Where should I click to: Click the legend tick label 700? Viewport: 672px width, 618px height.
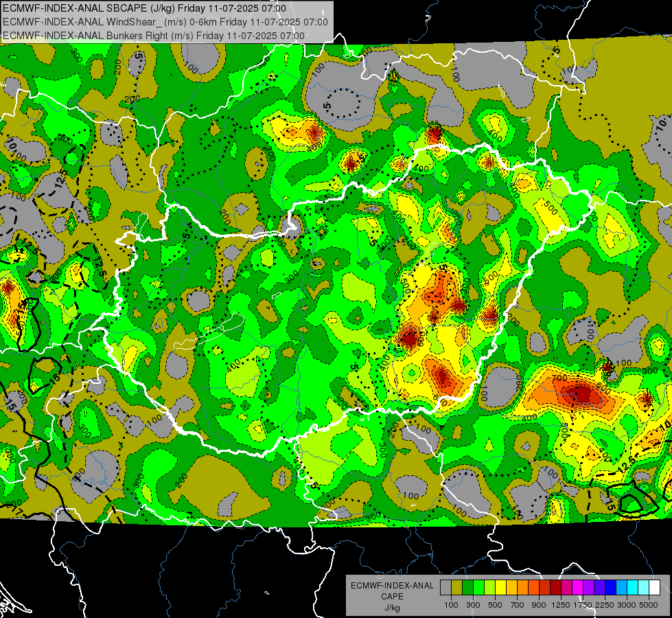click(x=518, y=605)
